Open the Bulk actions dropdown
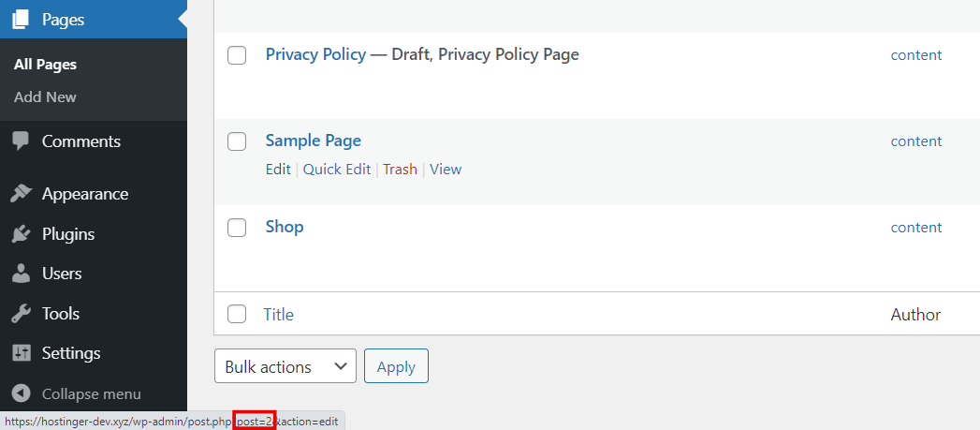Viewport: 980px width, 430px height. click(x=285, y=367)
